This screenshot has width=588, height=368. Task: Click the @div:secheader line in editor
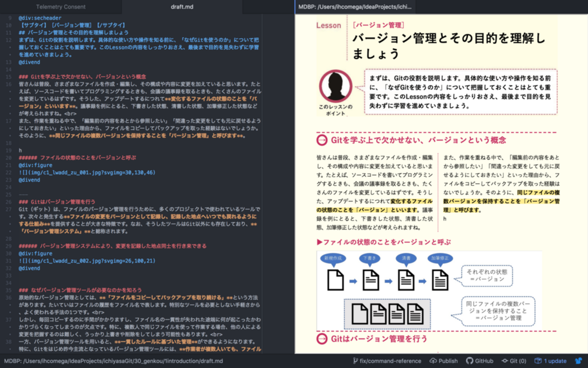pos(40,18)
